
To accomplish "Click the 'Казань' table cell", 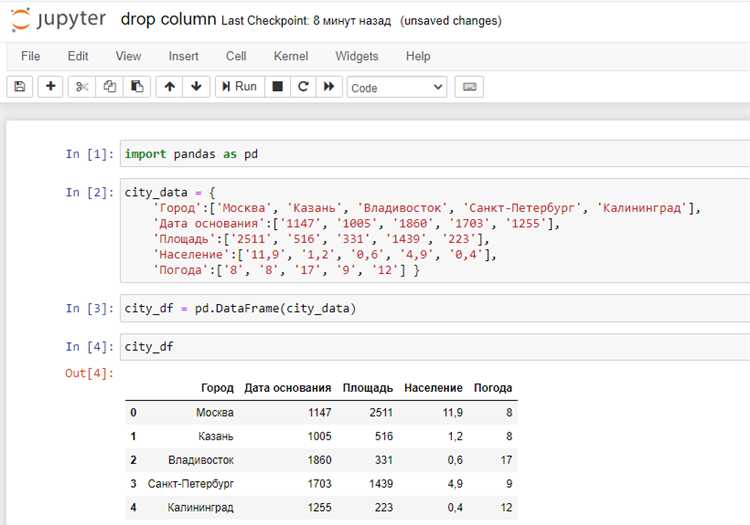I will tap(216, 436).
